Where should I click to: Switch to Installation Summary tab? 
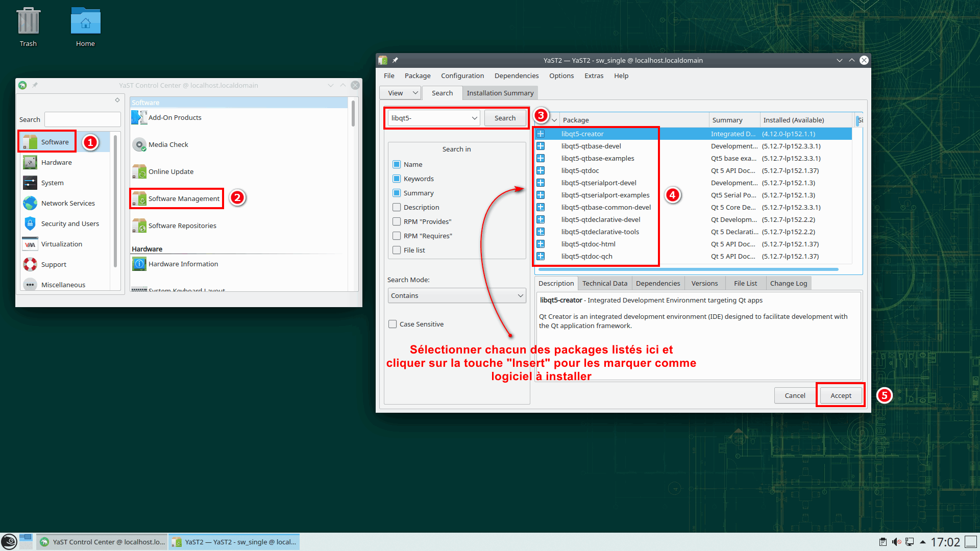point(500,93)
